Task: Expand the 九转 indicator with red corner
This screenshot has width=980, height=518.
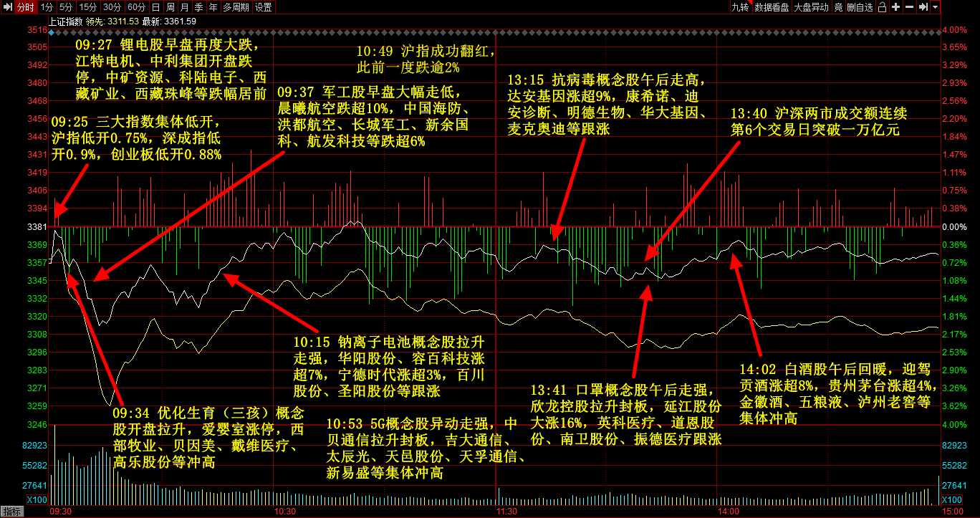Action: pos(739,7)
